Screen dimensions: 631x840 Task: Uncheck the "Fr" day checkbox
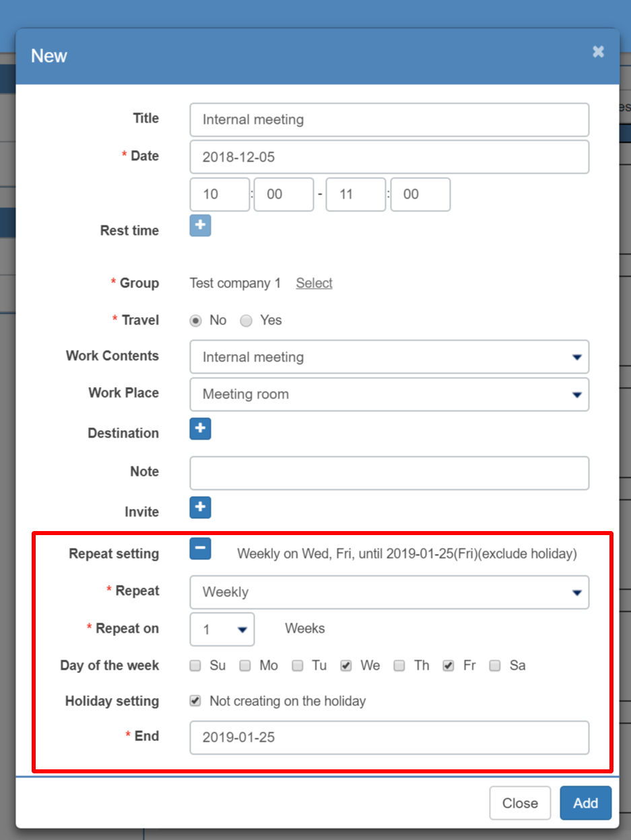coord(448,666)
